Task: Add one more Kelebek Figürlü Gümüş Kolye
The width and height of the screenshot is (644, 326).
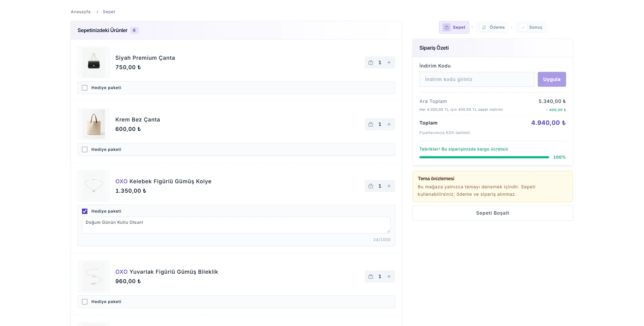Action: [x=389, y=186]
